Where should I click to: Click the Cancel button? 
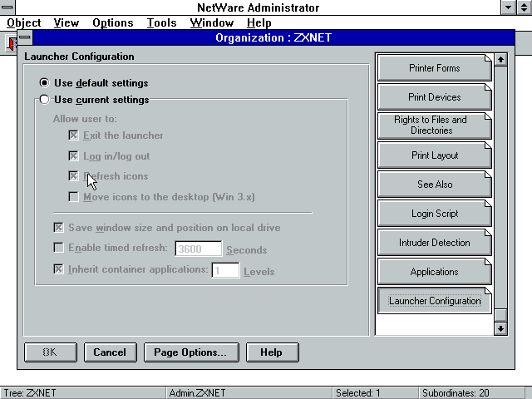point(111,352)
